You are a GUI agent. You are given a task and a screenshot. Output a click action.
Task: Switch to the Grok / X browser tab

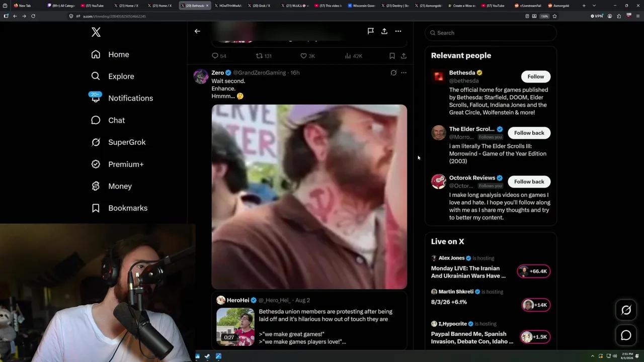[262, 6]
